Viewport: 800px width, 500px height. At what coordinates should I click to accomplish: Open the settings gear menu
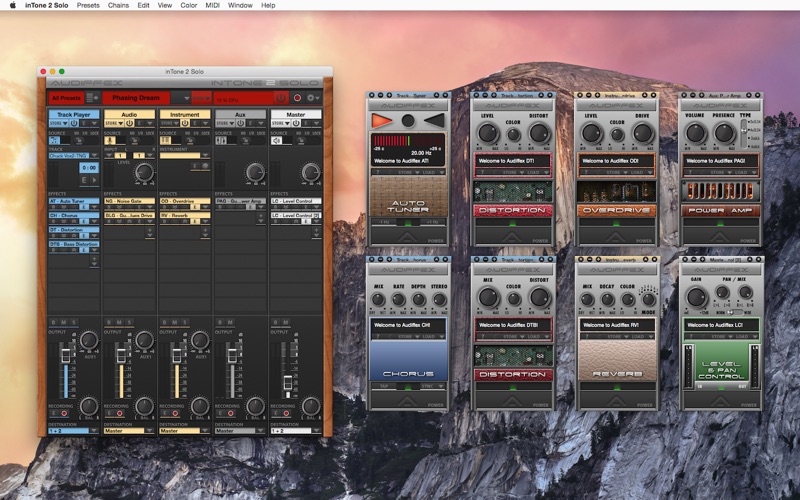[x=313, y=98]
